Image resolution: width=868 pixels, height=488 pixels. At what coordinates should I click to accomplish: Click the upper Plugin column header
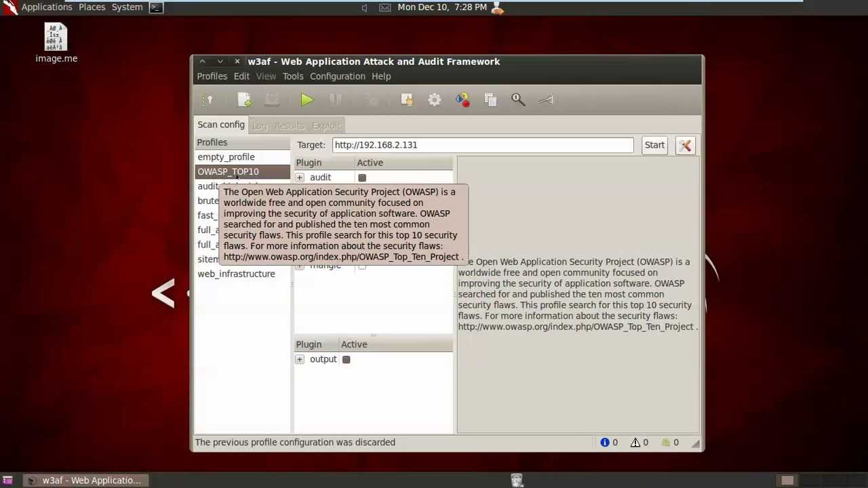point(324,163)
